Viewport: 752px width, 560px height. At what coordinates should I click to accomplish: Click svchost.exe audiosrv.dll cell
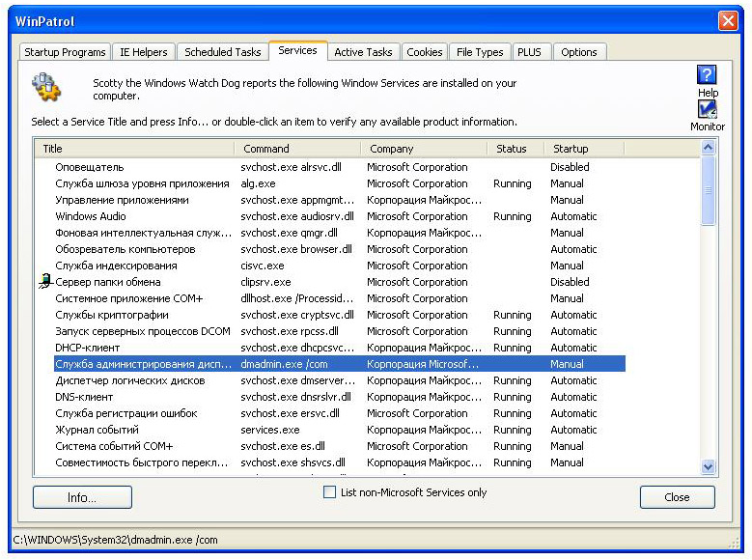[297, 216]
